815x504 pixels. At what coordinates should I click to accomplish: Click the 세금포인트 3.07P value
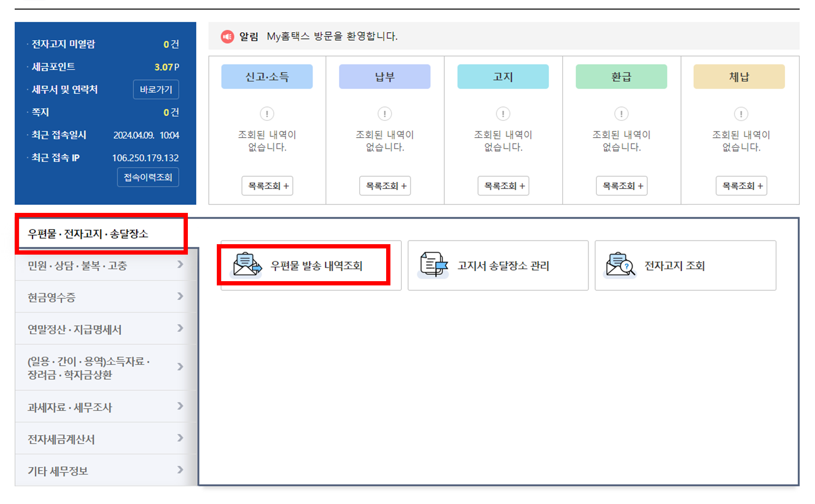click(x=167, y=67)
